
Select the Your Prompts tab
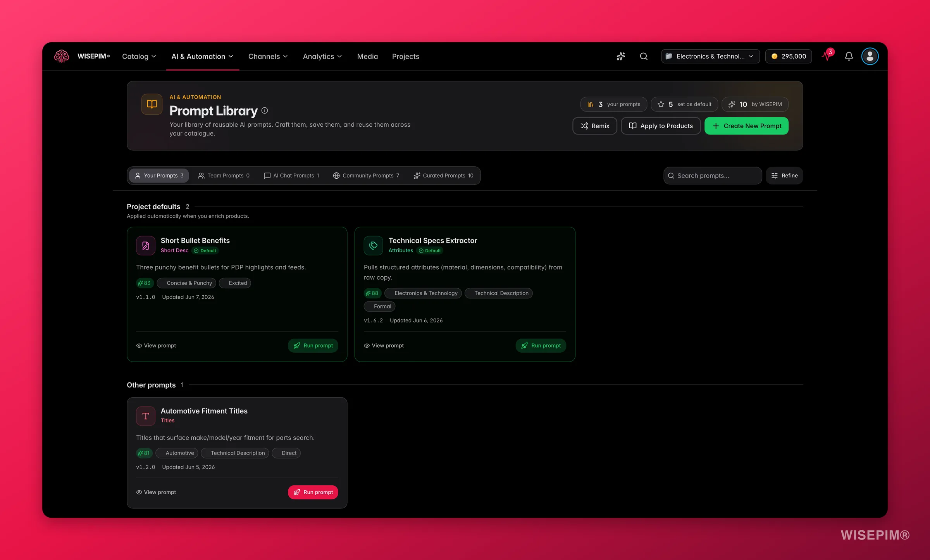pyautogui.click(x=159, y=176)
